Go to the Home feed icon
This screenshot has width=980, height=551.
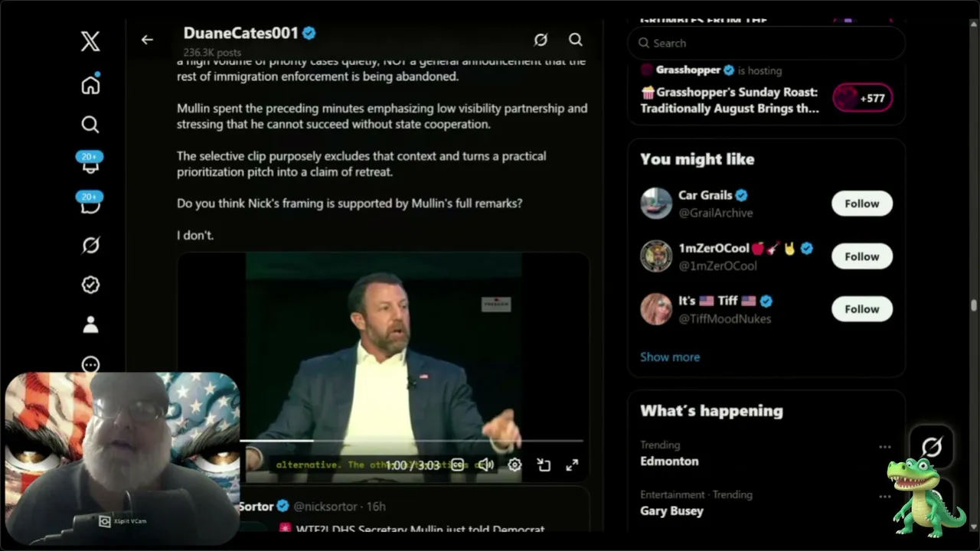coord(90,84)
